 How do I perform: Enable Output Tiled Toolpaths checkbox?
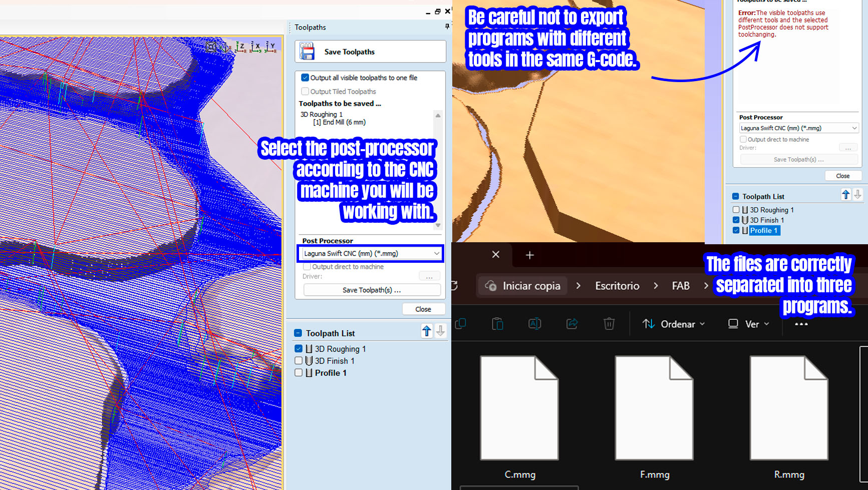305,92
